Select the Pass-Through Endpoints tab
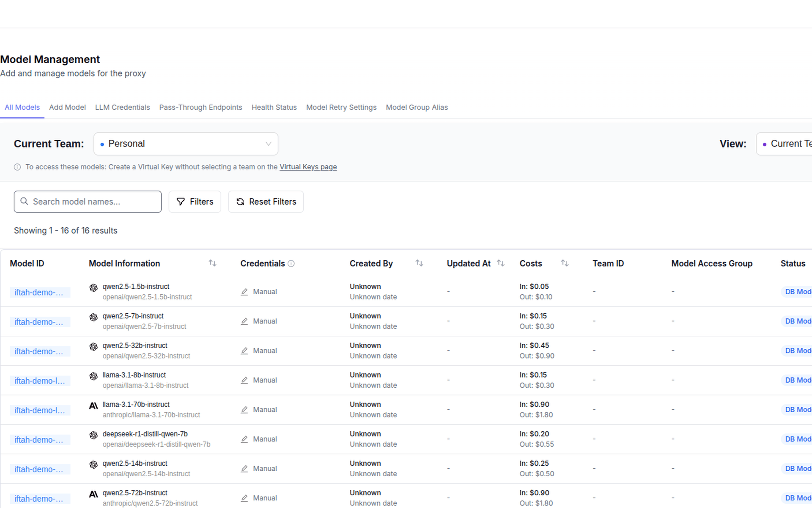 click(x=200, y=108)
